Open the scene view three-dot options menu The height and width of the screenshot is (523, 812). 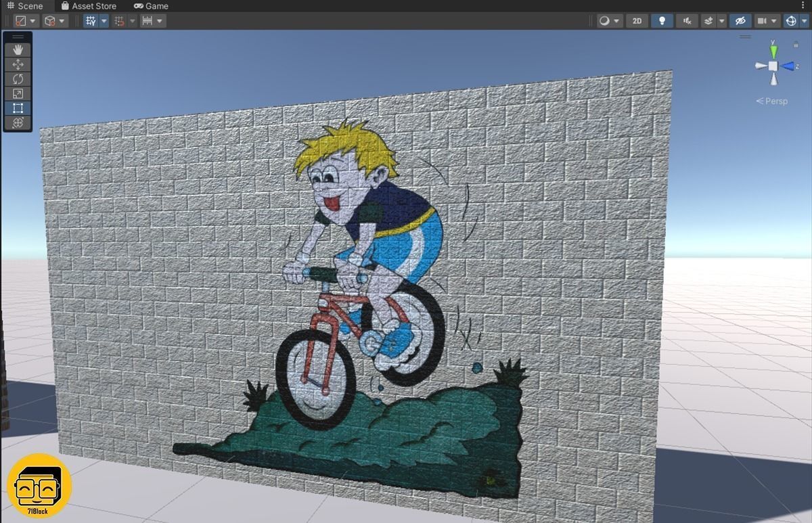(805, 5)
